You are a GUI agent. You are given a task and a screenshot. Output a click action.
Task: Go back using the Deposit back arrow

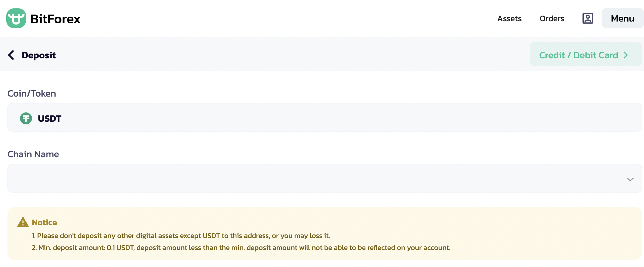11,55
